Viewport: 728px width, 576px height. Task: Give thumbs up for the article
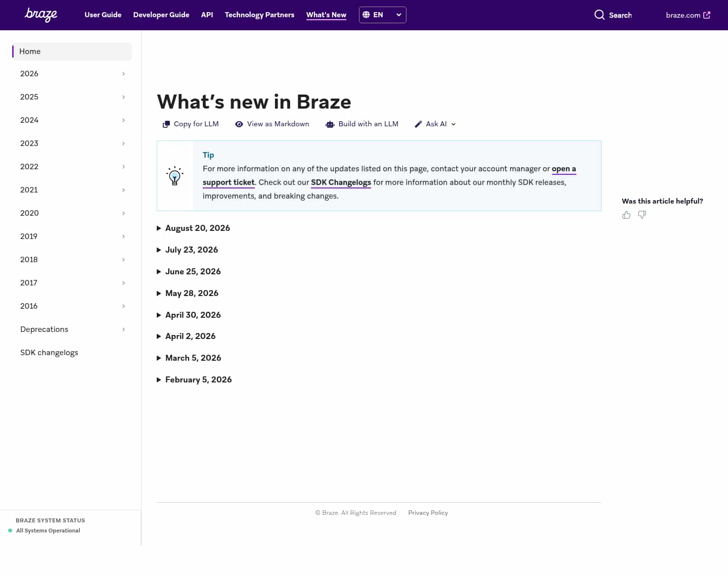[x=626, y=215]
